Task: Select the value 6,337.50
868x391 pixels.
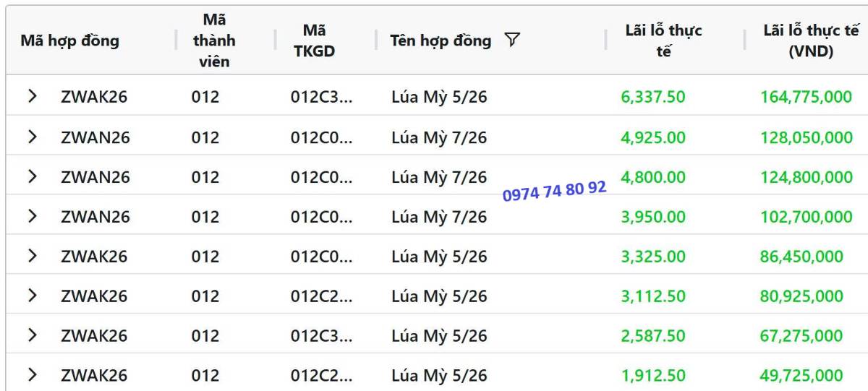Action: point(653,97)
